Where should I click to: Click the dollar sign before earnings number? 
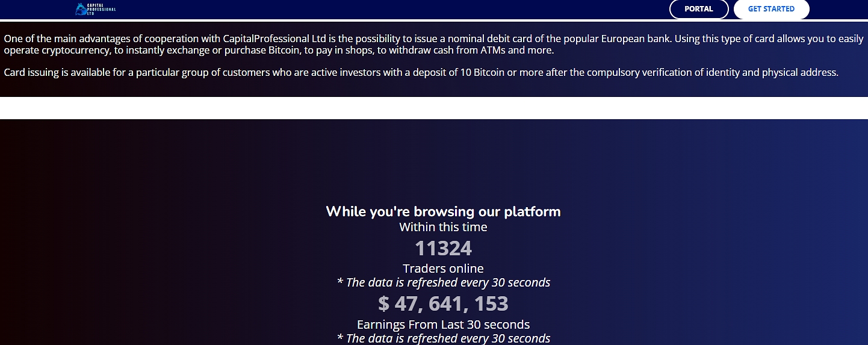383,303
